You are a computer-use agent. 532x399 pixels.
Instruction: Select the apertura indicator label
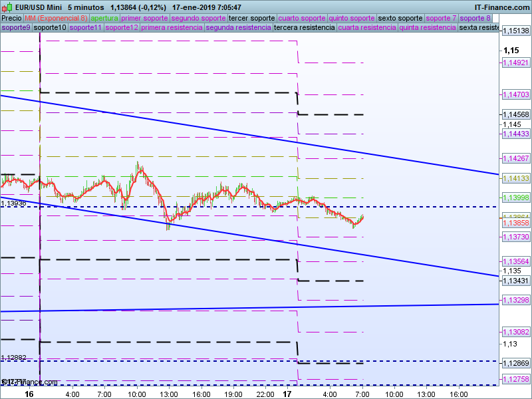coord(104,18)
